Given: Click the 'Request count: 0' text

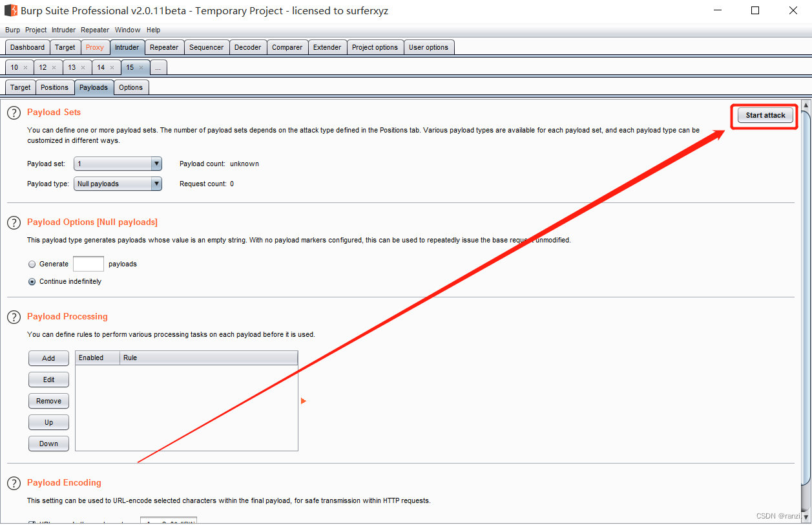Looking at the screenshot, I should (207, 184).
